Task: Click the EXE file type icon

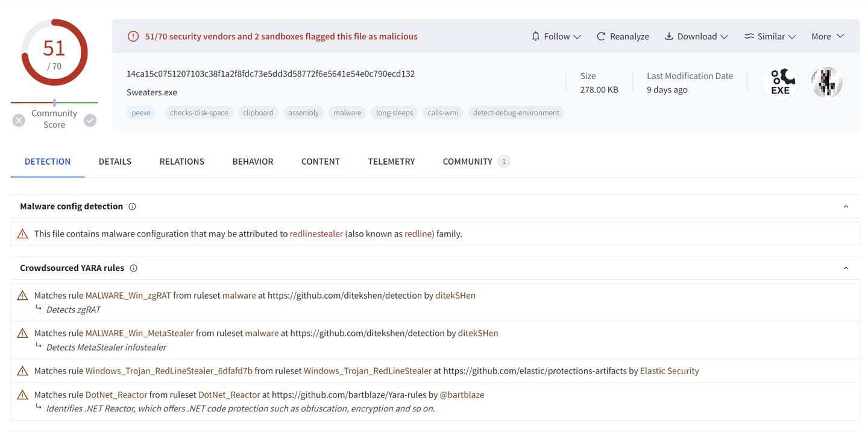Action: click(780, 83)
